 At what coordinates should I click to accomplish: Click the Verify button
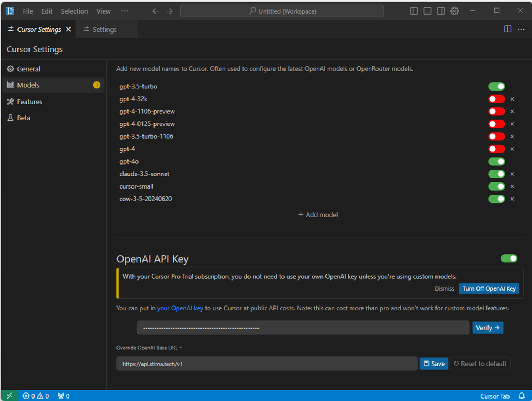(x=487, y=328)
